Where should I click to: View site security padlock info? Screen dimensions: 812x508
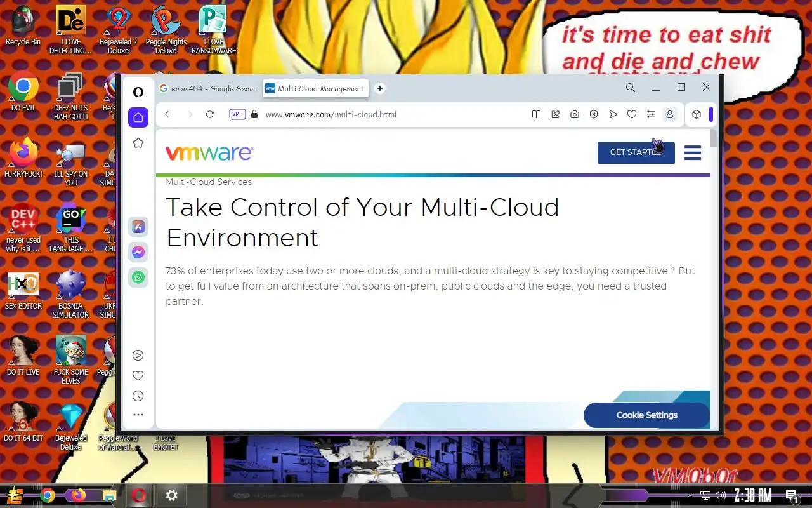click(254, 114)
